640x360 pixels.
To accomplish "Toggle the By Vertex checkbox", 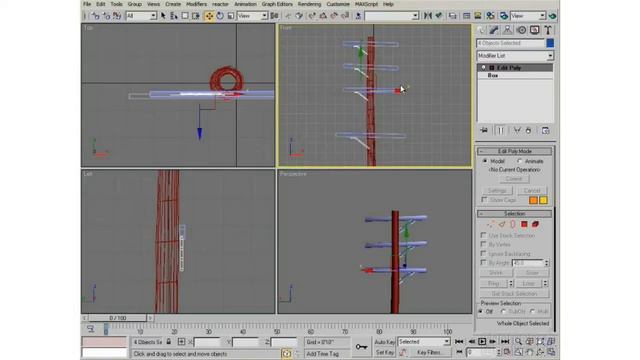I will pyautogui.click(x=484, y=244).
